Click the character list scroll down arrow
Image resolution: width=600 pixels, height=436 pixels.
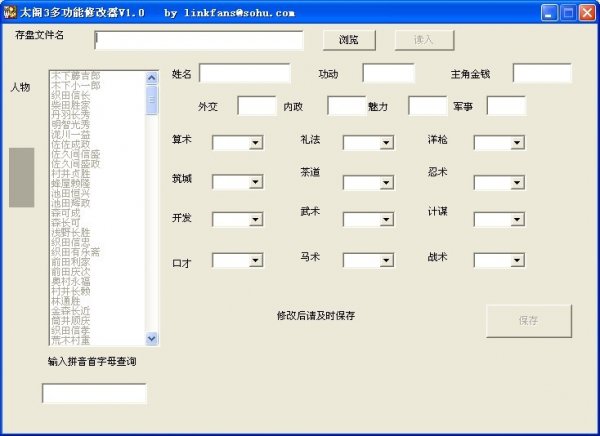click(152, 339)
